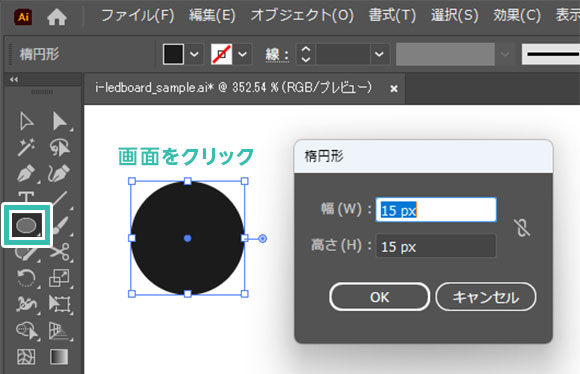Select the Shape Builder tool
The width and height of the screenshot is (580, 374).
coord(27,330)
